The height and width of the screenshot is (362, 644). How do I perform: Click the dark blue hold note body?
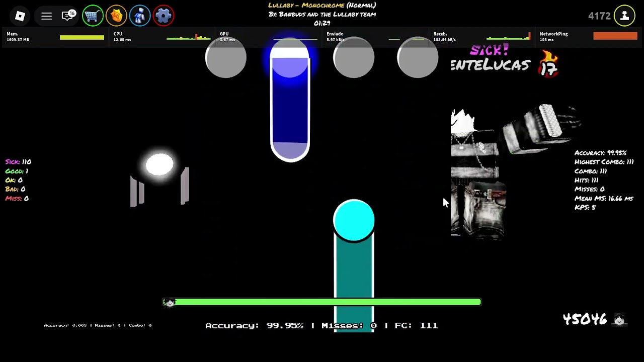pyautogui.click(x=290, y=111)
